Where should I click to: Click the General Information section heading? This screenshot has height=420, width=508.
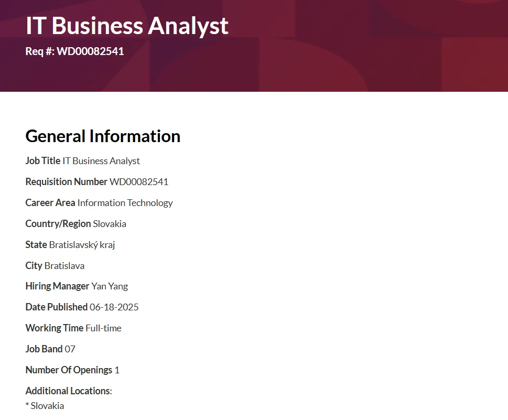103,136
